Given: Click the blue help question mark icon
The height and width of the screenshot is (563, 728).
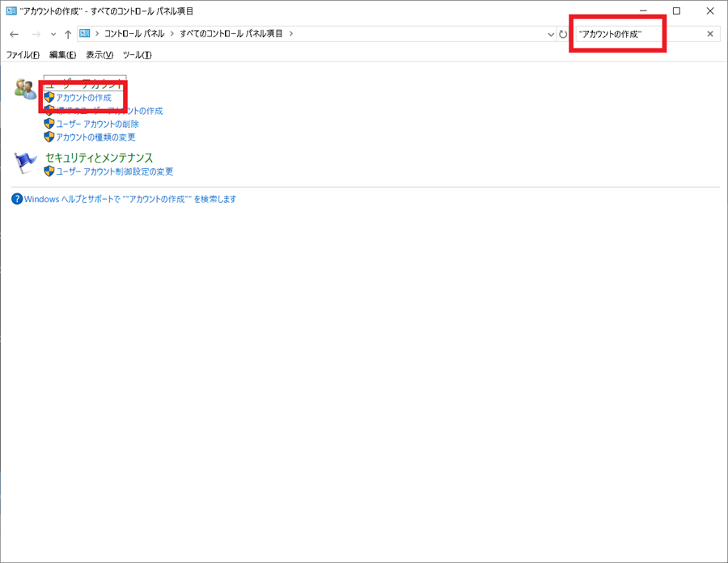Looking at the screenshot, I should pyautogui.click(x=17, y=199).
